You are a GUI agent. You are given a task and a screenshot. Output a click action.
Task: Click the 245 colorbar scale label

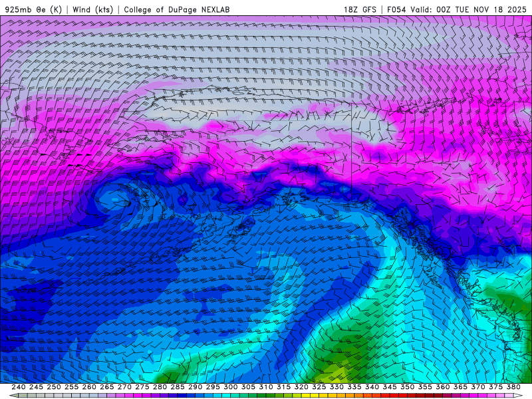tap(37, 387)
